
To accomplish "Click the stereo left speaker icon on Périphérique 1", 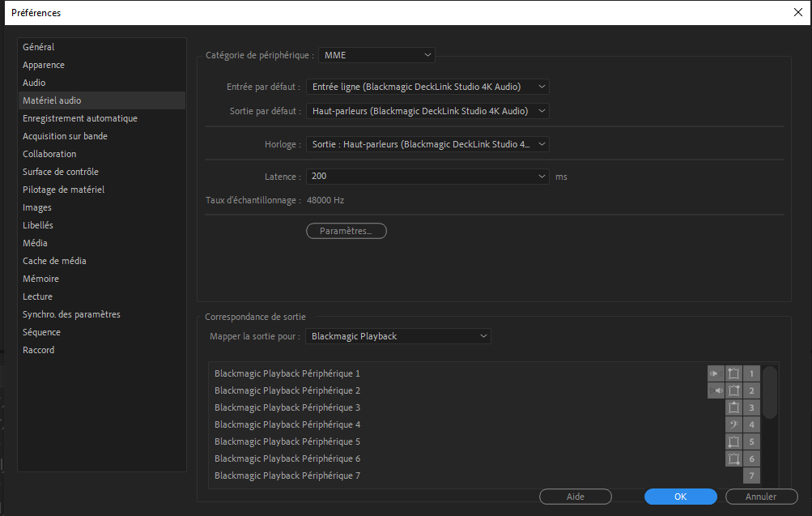I will (x=716, y=373).
